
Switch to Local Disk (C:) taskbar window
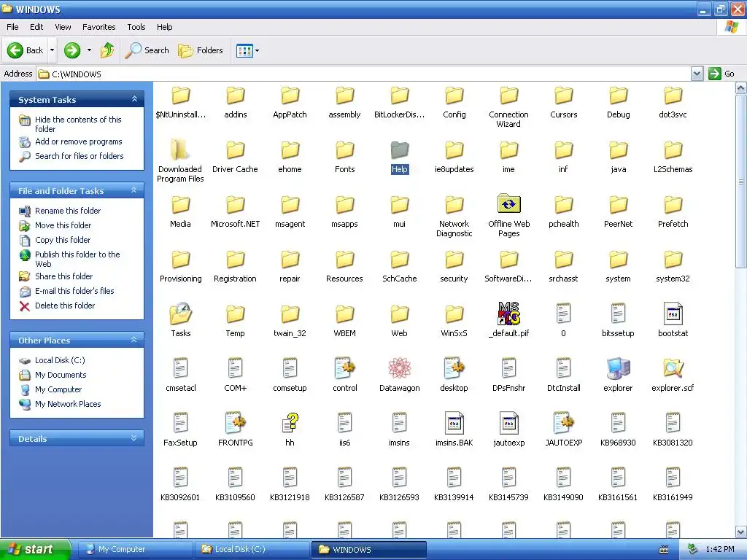click(x=252, y=549)
